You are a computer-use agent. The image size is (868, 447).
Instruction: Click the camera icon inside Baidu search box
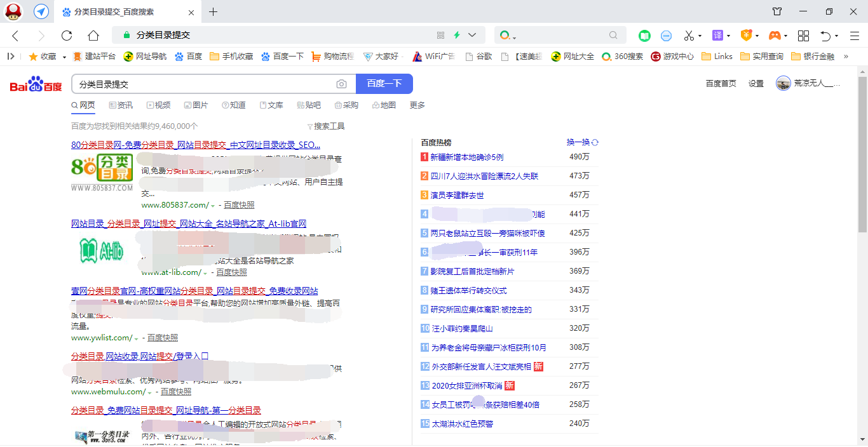(x=341, y=83)
